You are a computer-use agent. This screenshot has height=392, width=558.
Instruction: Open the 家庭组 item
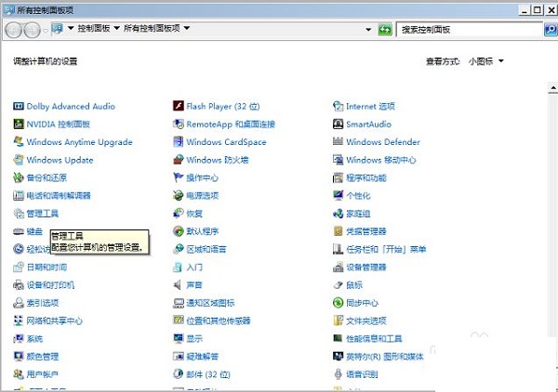pos(358,214)
